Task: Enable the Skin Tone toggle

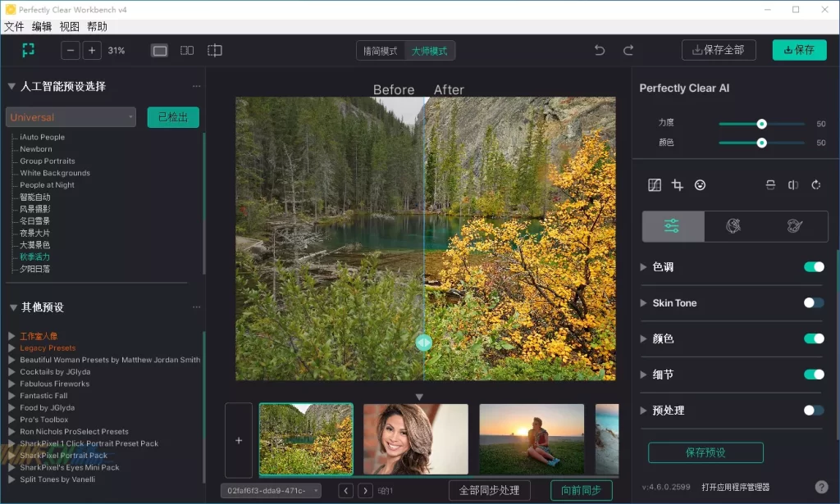Action: pos(814,303)
